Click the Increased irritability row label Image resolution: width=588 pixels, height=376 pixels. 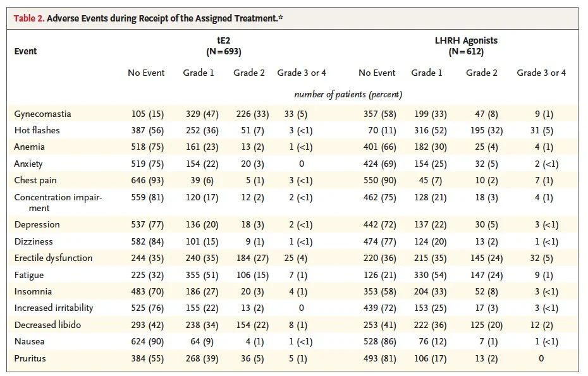point(54,308)
